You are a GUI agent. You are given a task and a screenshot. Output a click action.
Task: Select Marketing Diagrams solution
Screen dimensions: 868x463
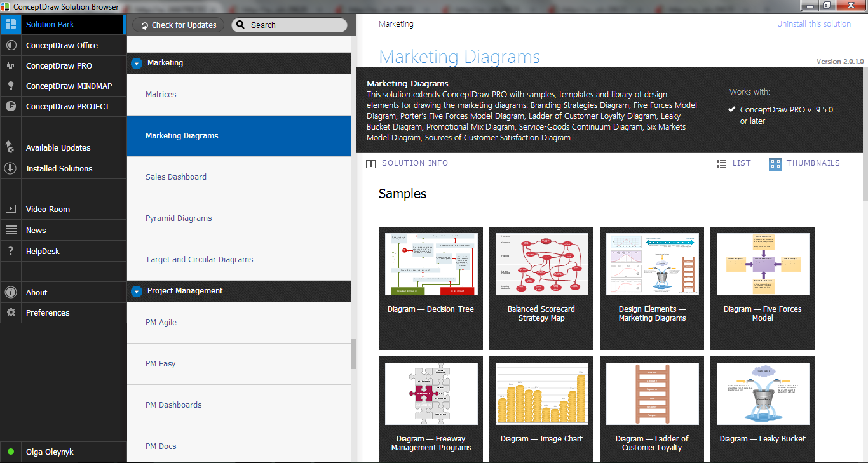(x=239, y=136)
